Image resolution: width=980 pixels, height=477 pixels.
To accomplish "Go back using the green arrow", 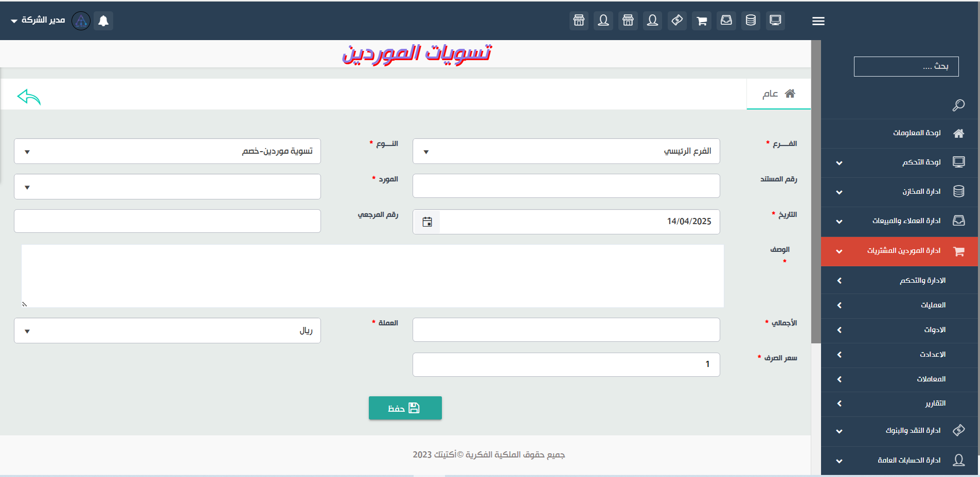I will click(x=29, y=97).
